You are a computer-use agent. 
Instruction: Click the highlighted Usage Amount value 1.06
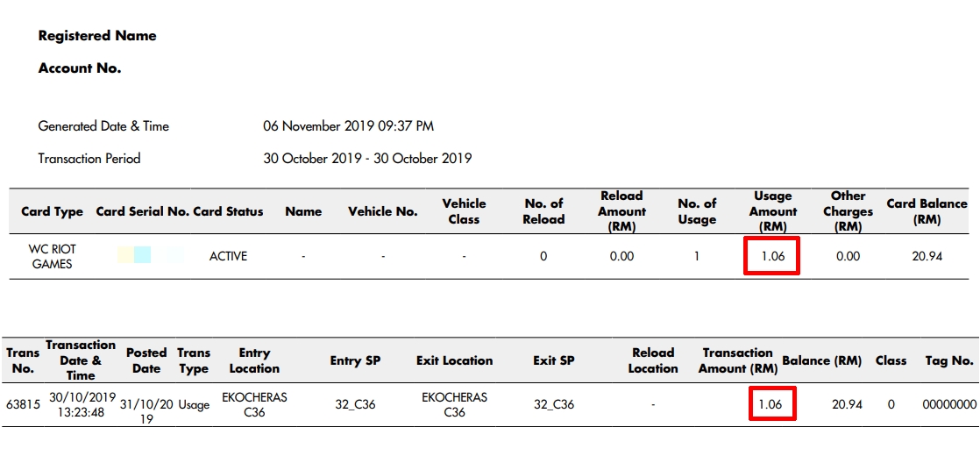(771, 256)
